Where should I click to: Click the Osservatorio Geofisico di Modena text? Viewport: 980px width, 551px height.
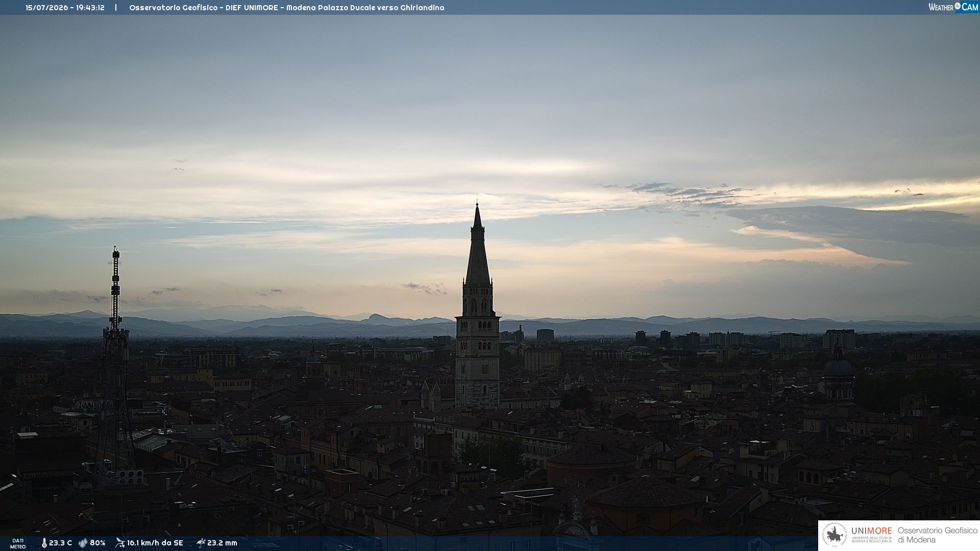coord(938,535)
